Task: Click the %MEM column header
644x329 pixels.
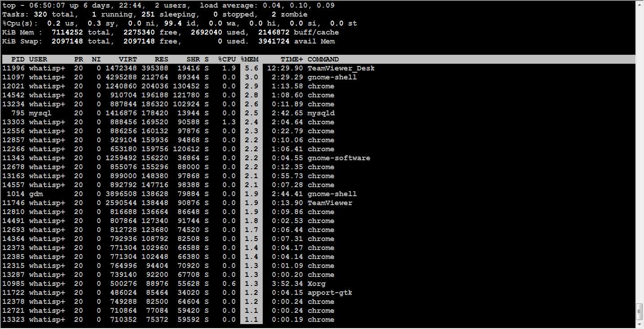Action: pos(249,59)
